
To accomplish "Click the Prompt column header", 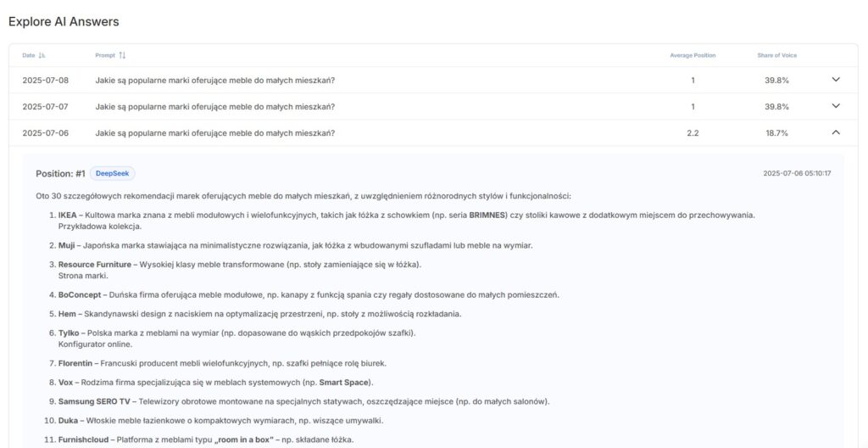I will pos(105,55).
